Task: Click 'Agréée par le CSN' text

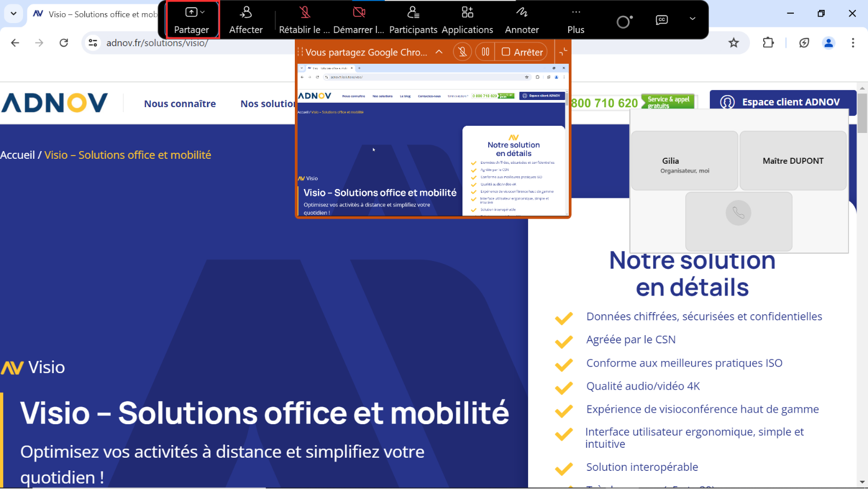Action: coord(631,340)
